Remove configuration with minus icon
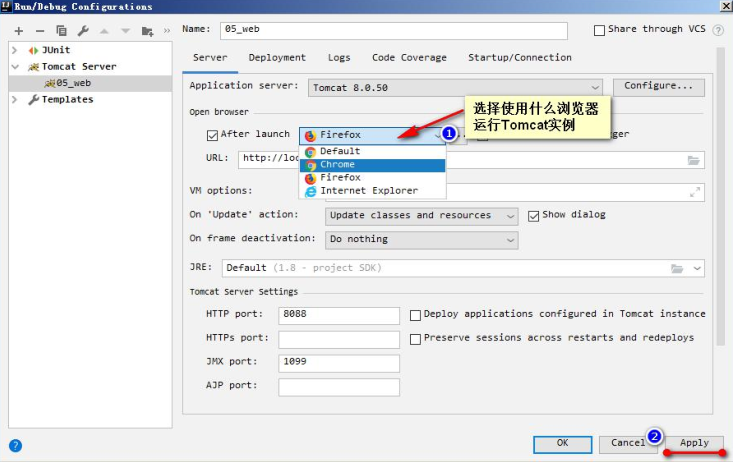The image size is (733, 462). (40, 31)
